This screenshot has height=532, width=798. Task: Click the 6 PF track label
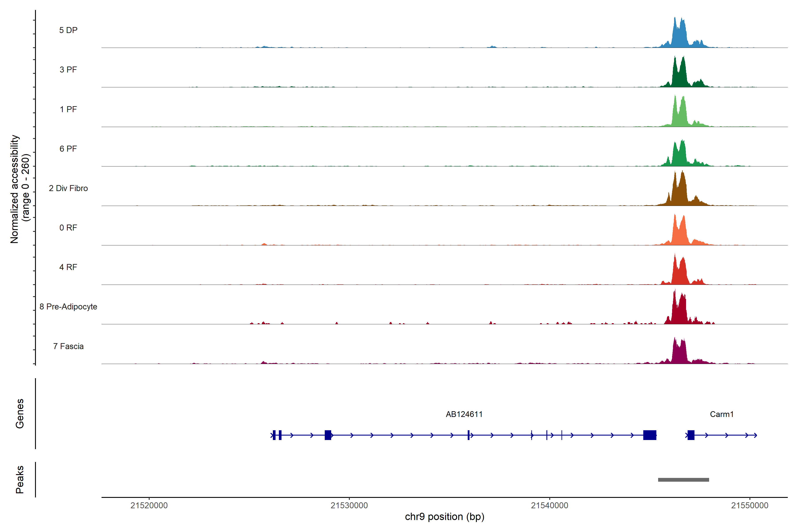click(68, 149)
